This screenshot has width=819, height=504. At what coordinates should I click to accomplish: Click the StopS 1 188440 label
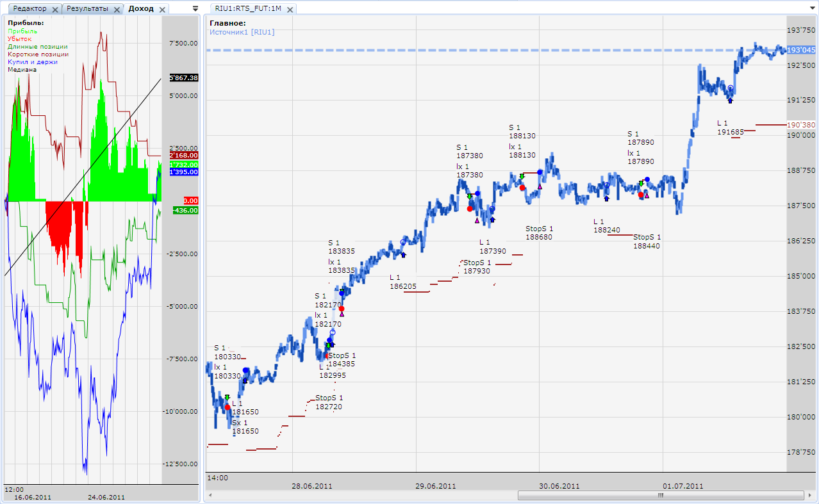point(647,241)
